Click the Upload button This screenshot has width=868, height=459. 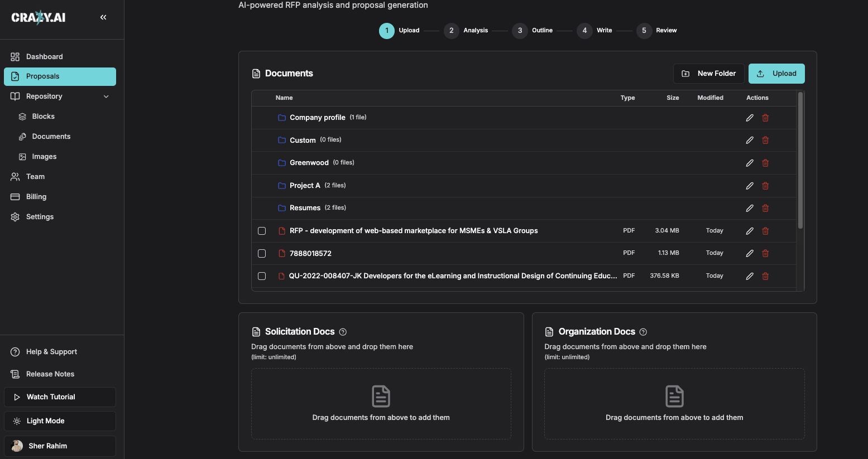[x=776, y=73]
